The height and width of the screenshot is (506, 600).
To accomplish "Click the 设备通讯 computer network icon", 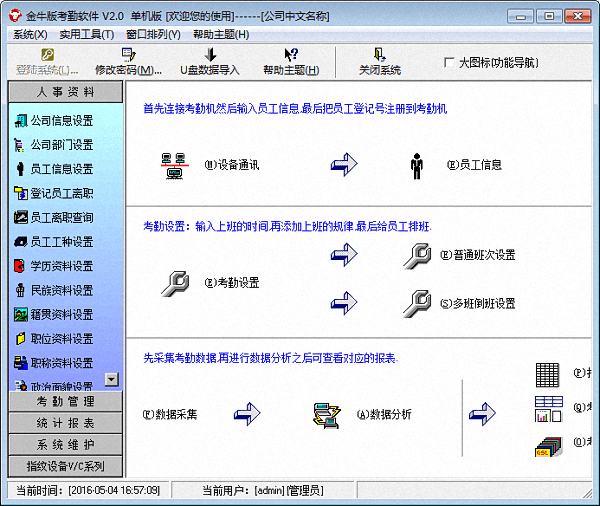I will point(175,165).
